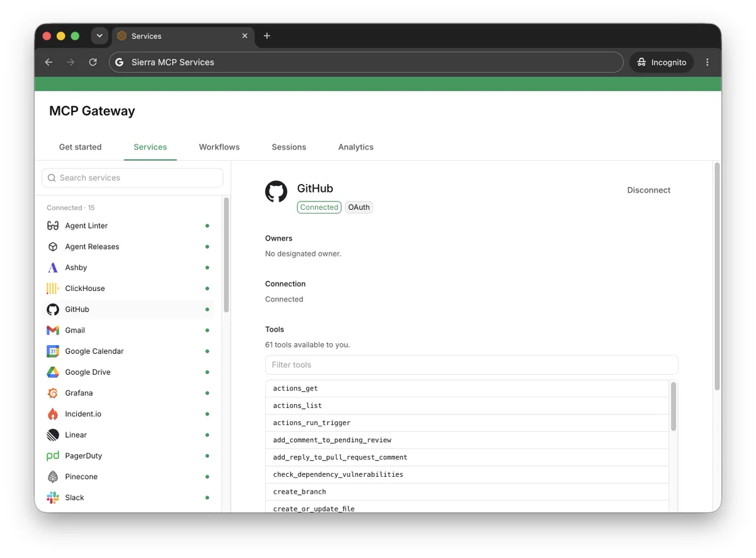Image resolution: width=756 pixels, height=558 pixels.
Task: Click the green status dot beside Linear
Action: coord(207,435)
